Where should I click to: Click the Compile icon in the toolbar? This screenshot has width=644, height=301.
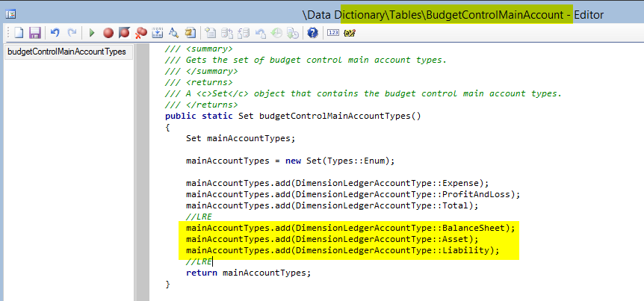[x=157, y=33]
